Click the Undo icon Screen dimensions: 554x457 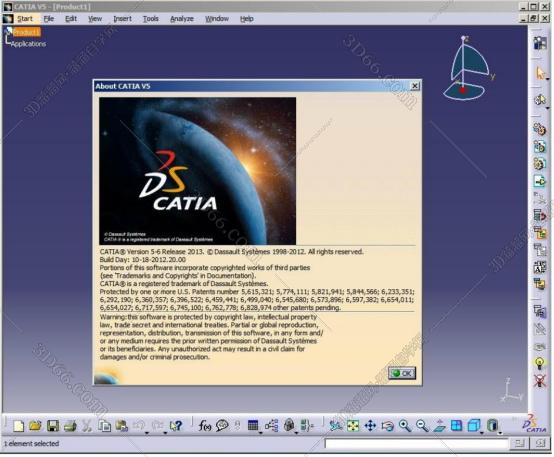[x=139, y=425]
